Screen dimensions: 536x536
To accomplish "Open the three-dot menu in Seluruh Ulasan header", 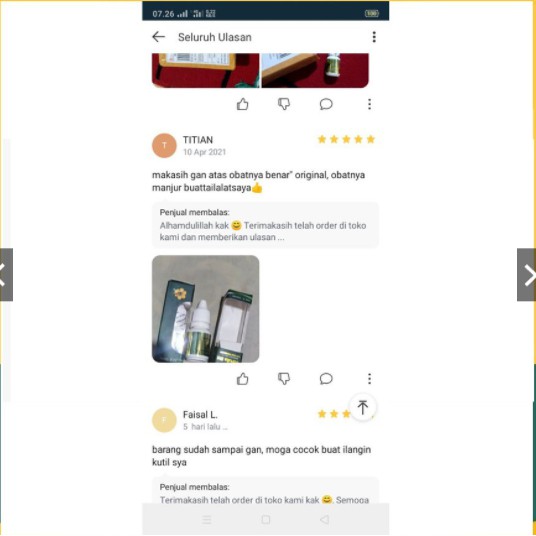I will (374, 37).
